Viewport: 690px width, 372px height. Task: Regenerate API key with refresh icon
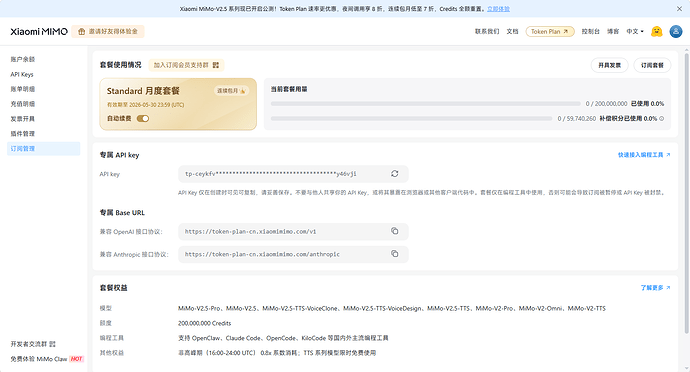(x=395, y=174)
